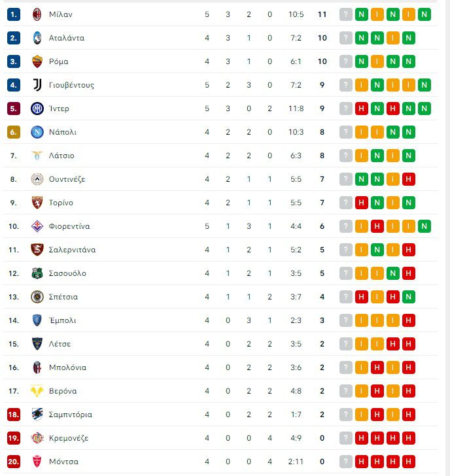Click the Torino club crest
Screen dimensions: 450x476
tap(37, 203)
